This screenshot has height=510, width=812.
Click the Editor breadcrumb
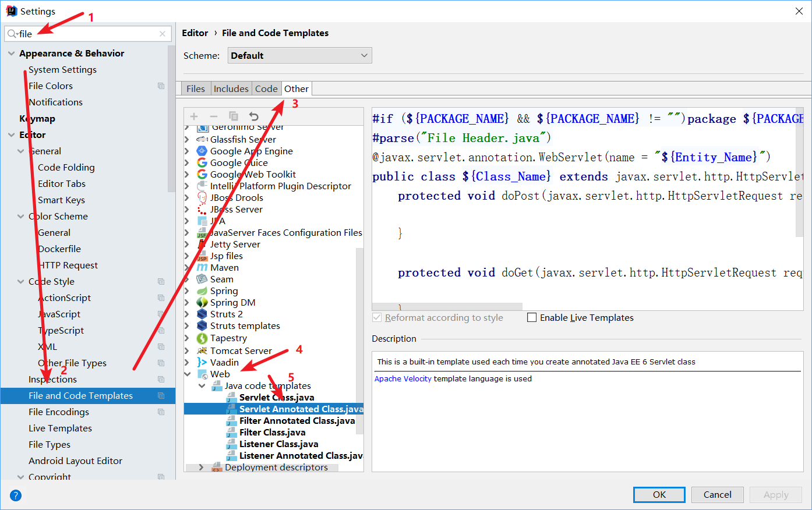(x=195, y=33)
